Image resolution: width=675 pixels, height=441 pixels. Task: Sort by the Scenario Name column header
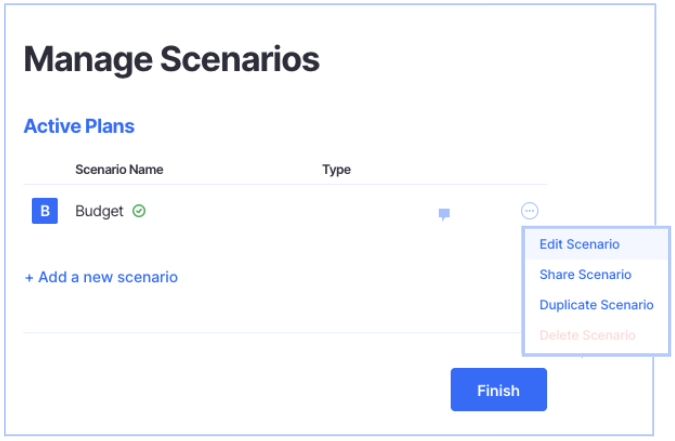click(x=119, y=169)
